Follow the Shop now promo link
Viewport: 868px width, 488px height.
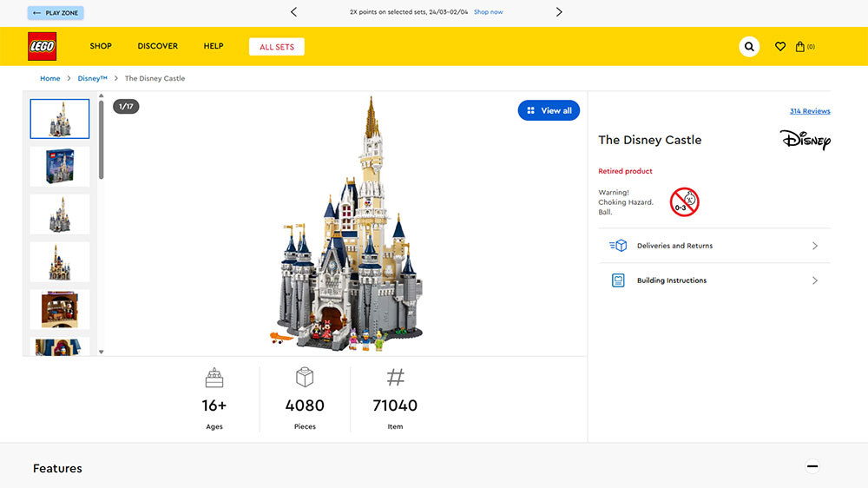pos(488,11)
